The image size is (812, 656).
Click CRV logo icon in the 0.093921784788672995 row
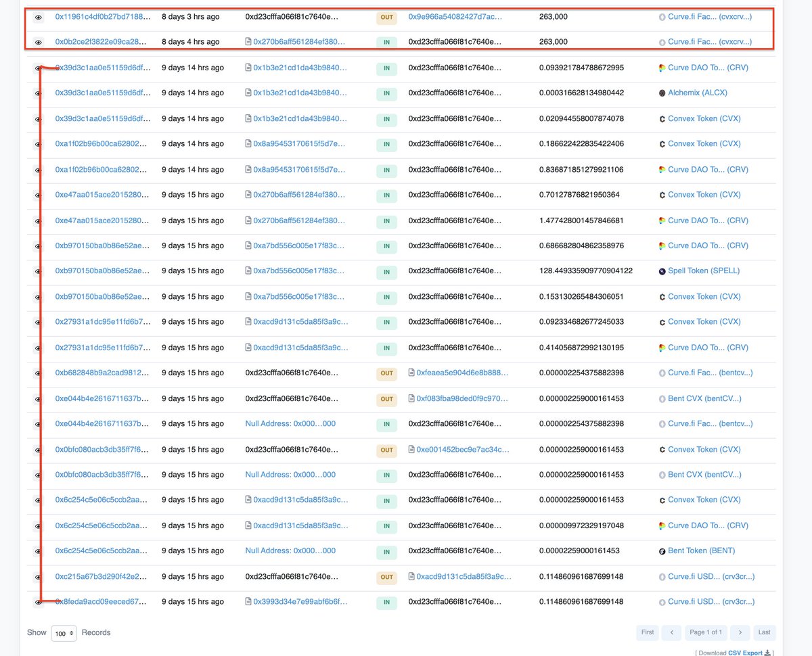tap(662, 68)
